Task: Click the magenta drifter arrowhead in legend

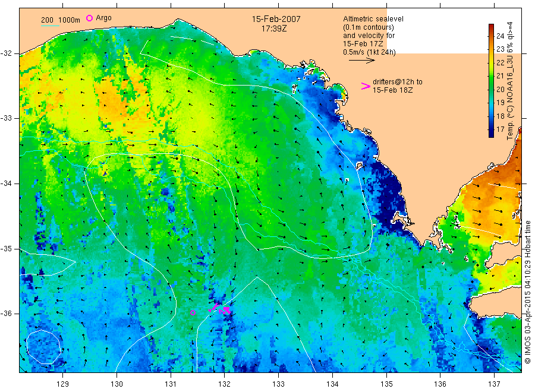Action: coord(366,86)
